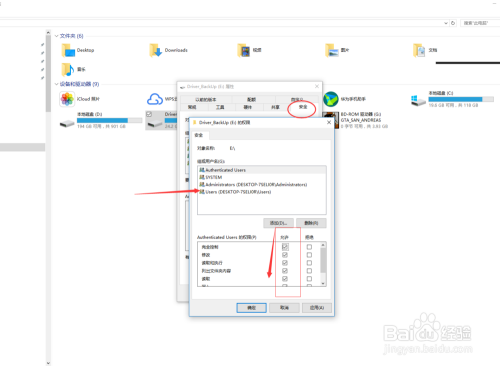The image size is (500, 366).
Task: Select the iCloud 照片 icon
Action: pyautogui.click(x=67, y=99)
